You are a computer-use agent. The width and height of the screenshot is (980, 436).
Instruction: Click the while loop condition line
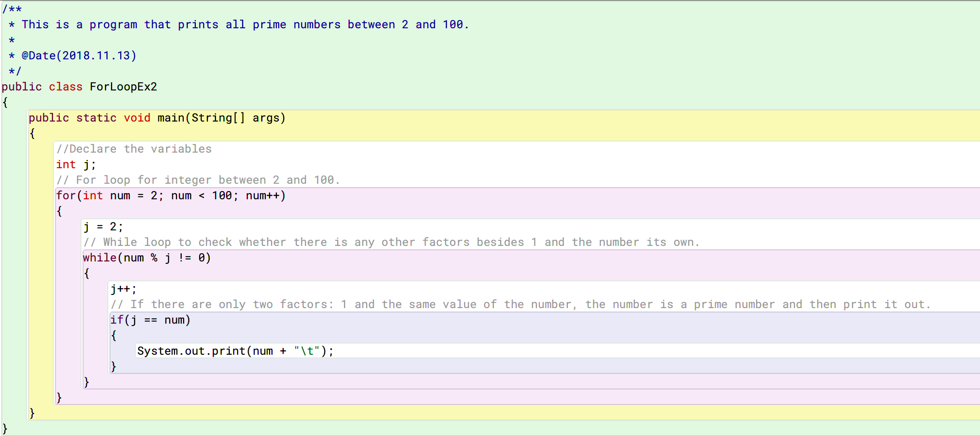coord(146,258)
